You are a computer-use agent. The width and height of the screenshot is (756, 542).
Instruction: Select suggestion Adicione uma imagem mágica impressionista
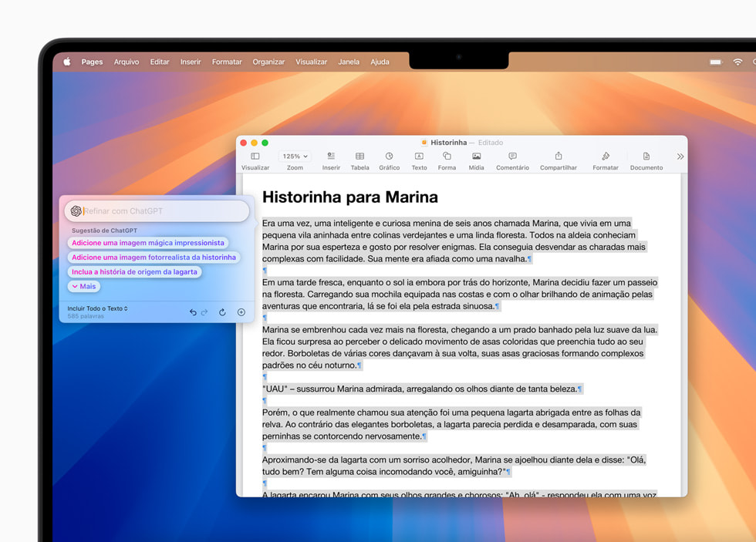(148, 242)
